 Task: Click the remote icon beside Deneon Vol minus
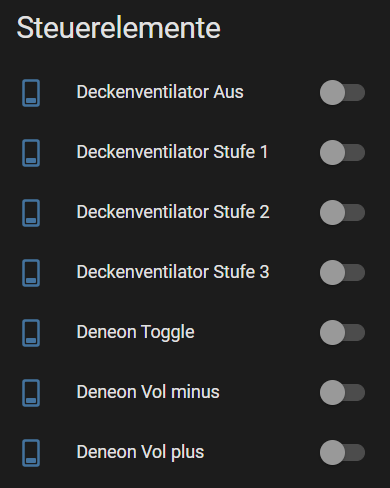coord(31,393)
